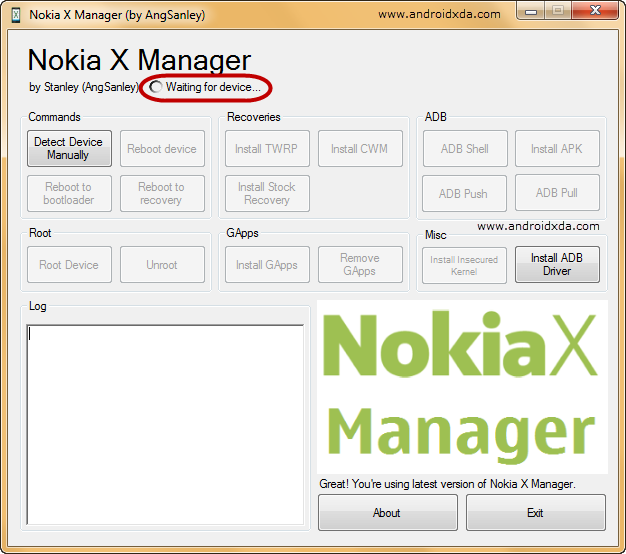Open ADB Shell
This screenshot has width=626, height=554.
point(465,148)
